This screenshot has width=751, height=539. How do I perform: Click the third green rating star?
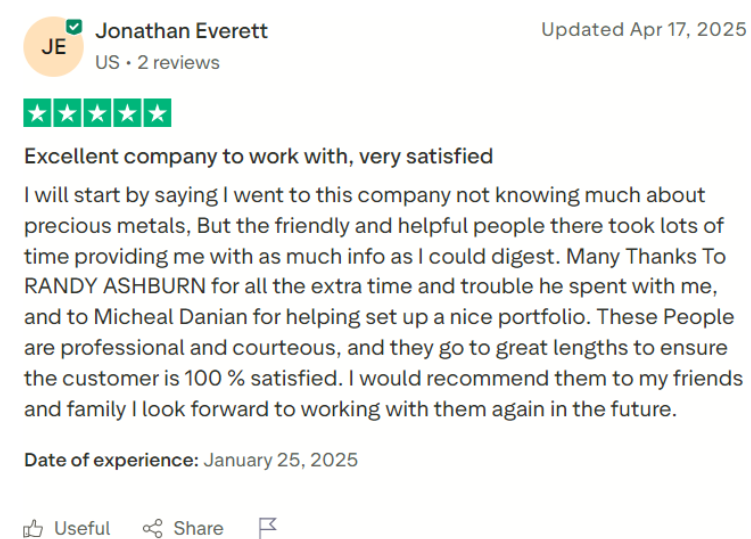[97, 113]
